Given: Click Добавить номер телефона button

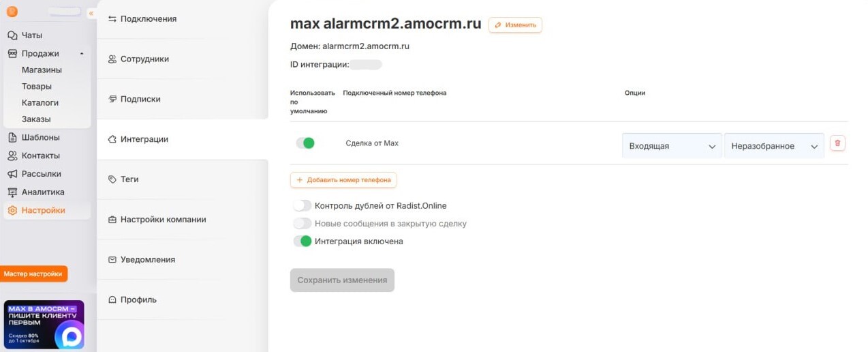Looking at the screenshot, I should pos(343,180).
